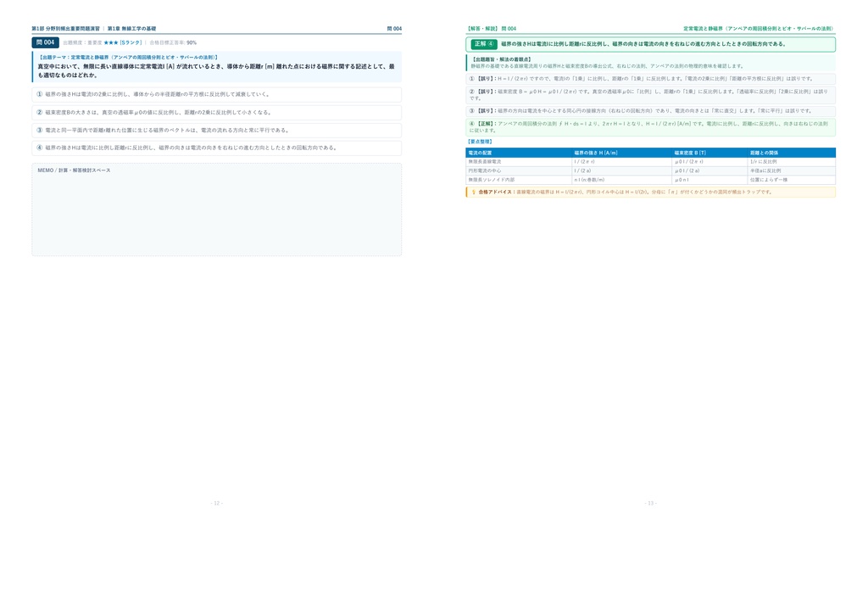868x614 pixels.
Task: Click header text 第1章 無線工学の基礎
Action: tap(131, 28)
